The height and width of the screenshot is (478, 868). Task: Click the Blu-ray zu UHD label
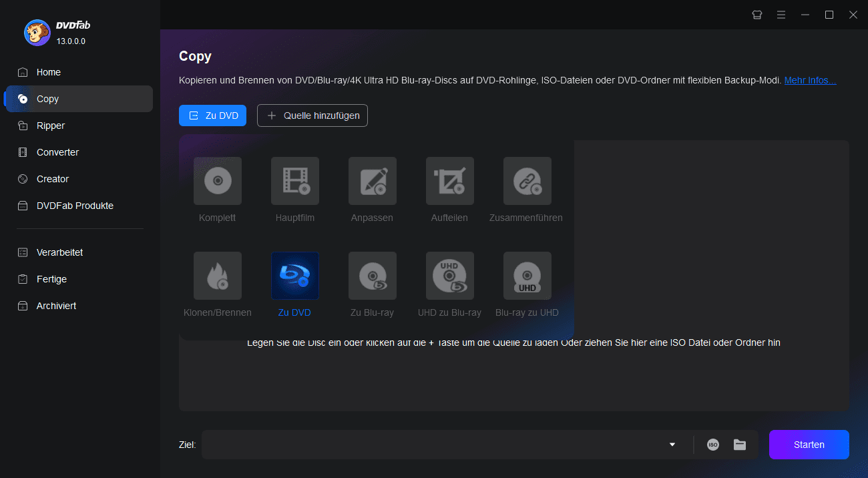pos(527,312)
